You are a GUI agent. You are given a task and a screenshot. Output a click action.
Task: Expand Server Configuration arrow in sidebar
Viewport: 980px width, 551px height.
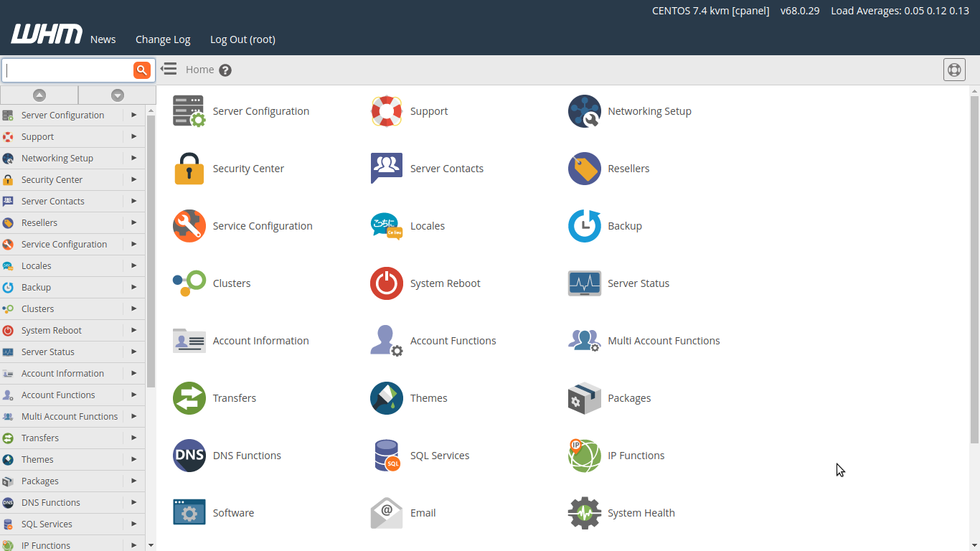pyautogui.click(x=133, y=115)
